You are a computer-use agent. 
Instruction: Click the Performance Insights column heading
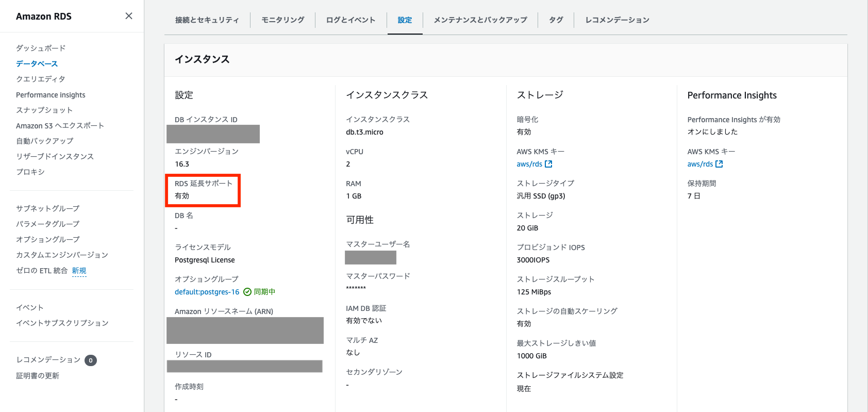732,95
